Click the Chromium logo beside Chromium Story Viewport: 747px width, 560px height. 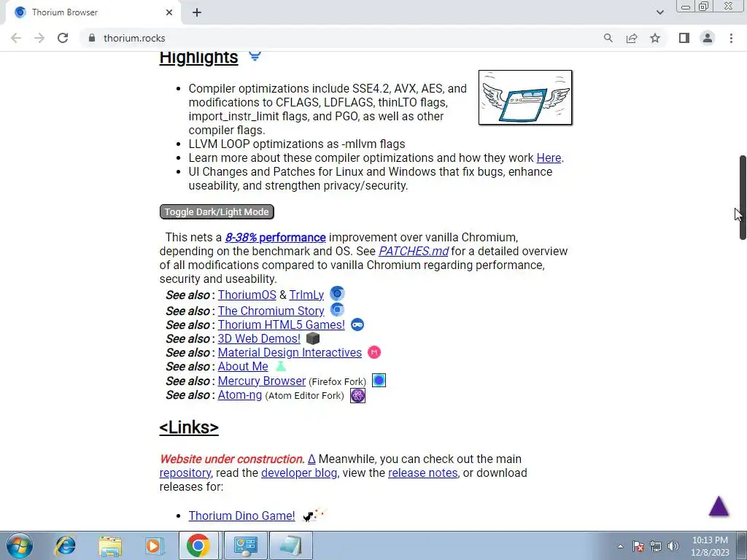(x=337, y=309)
